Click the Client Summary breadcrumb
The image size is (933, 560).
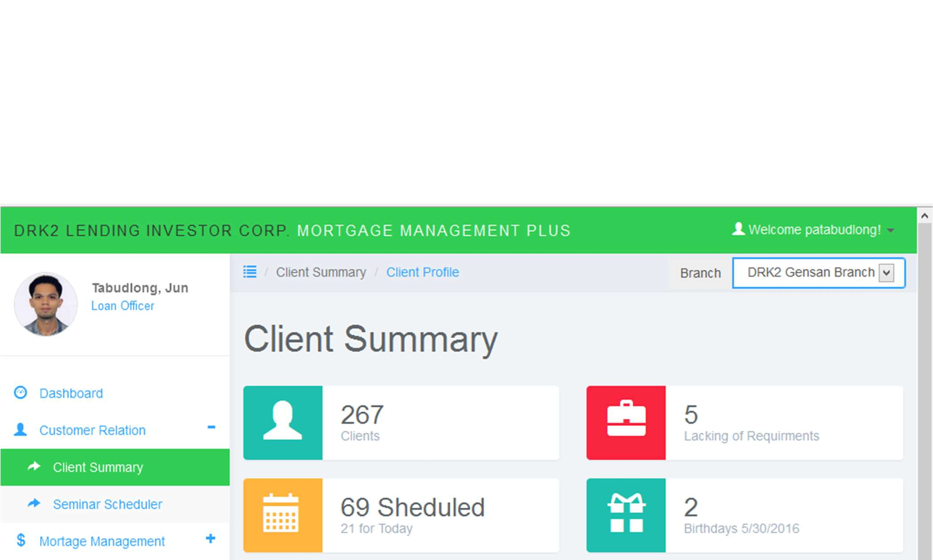pyautogui.click(x=321, y=272)
